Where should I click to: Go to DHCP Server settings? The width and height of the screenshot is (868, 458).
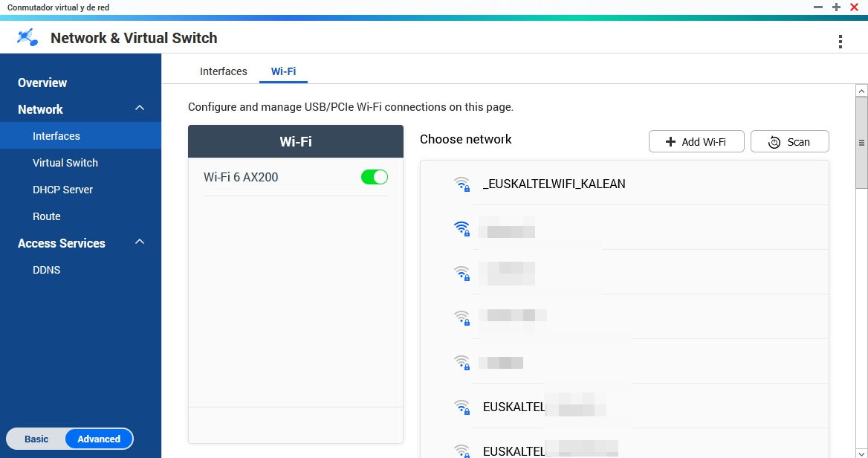(62, 190)
